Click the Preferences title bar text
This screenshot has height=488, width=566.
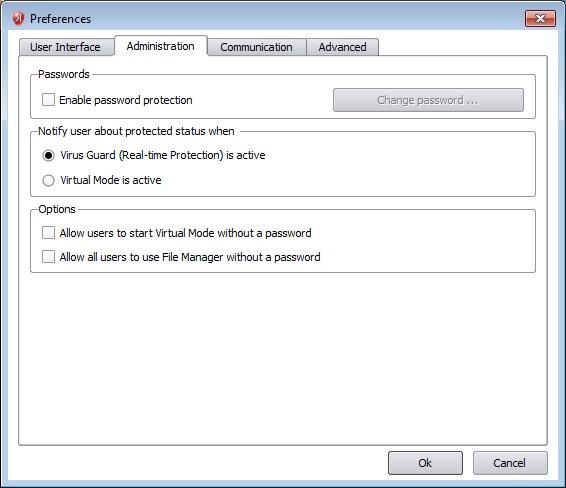click(x=60, y=19)
